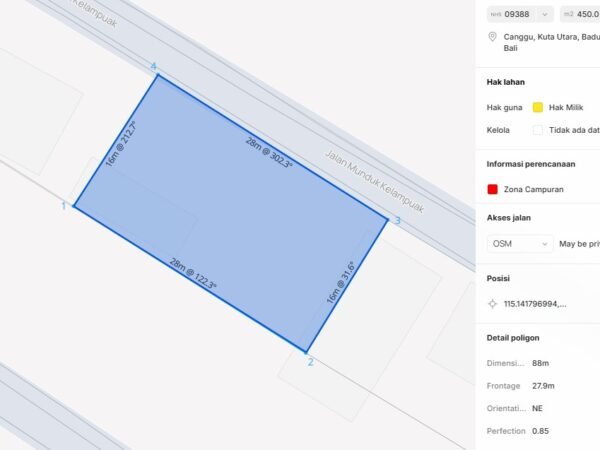Open the NHS 09388 dropdown
Viewport: 600px width, 450px height.
pos(519,14)
